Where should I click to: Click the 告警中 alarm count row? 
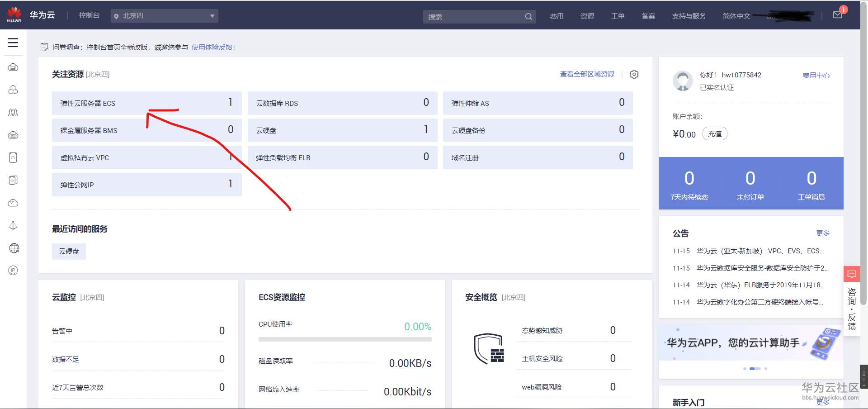(x=138, y=331)
